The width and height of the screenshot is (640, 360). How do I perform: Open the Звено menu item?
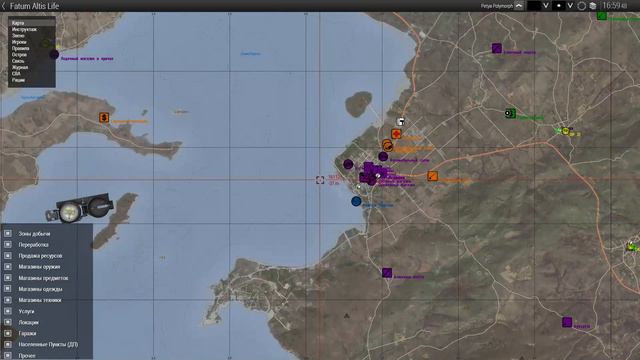coord(18,36)
